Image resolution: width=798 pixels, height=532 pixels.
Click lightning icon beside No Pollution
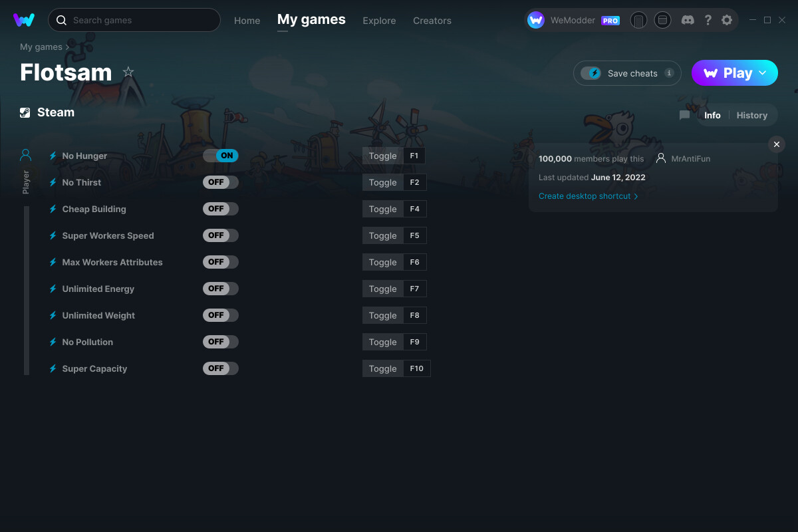53,342
